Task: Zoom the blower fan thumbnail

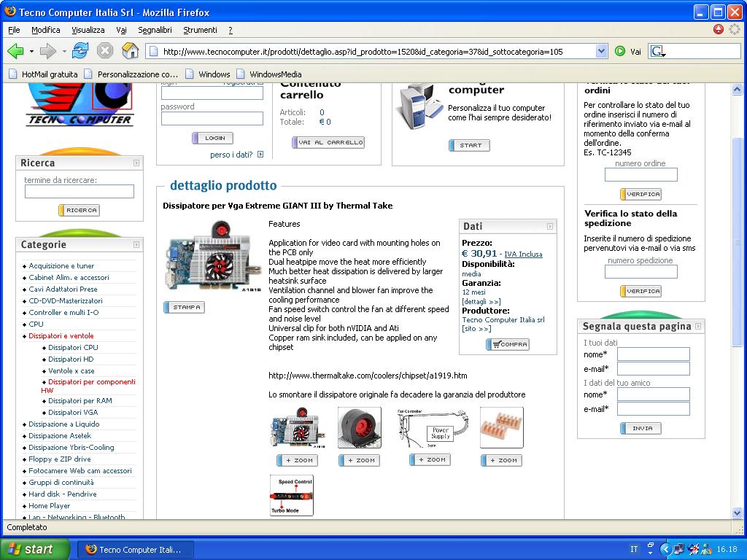Action: point(359,461)
